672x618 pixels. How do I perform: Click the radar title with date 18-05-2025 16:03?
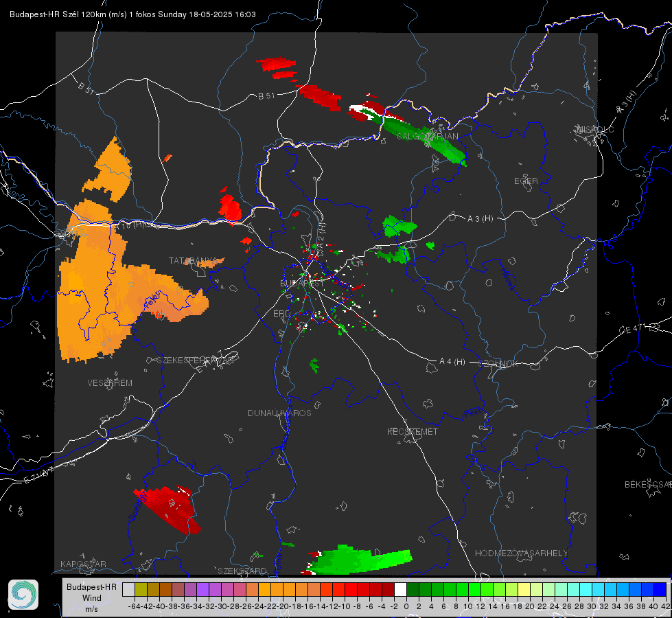(x=132, y=14)
